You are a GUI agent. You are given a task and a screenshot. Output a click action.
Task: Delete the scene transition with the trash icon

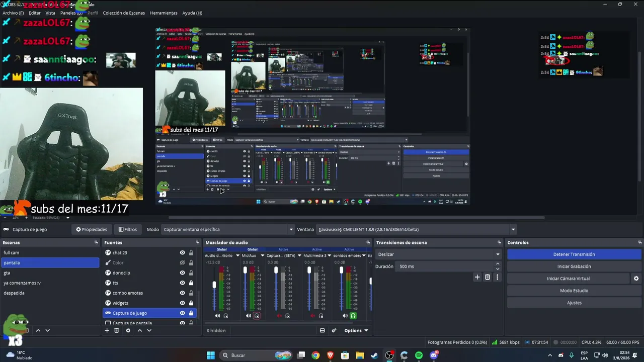point(487,277)
